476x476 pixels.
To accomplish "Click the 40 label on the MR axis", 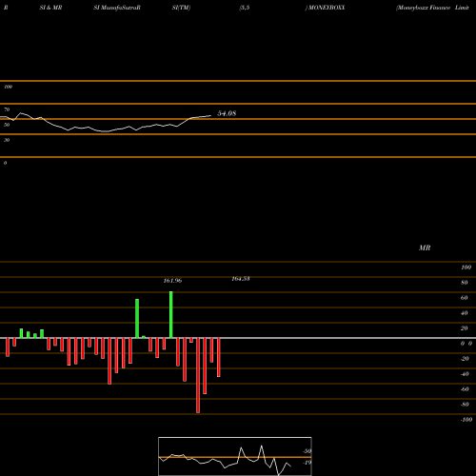I will pos(465,313).
